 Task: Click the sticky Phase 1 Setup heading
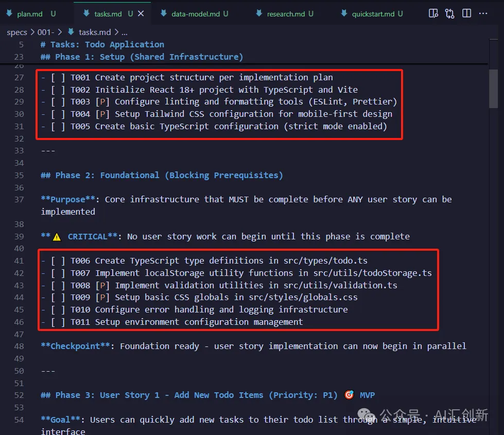coord(142,57)
